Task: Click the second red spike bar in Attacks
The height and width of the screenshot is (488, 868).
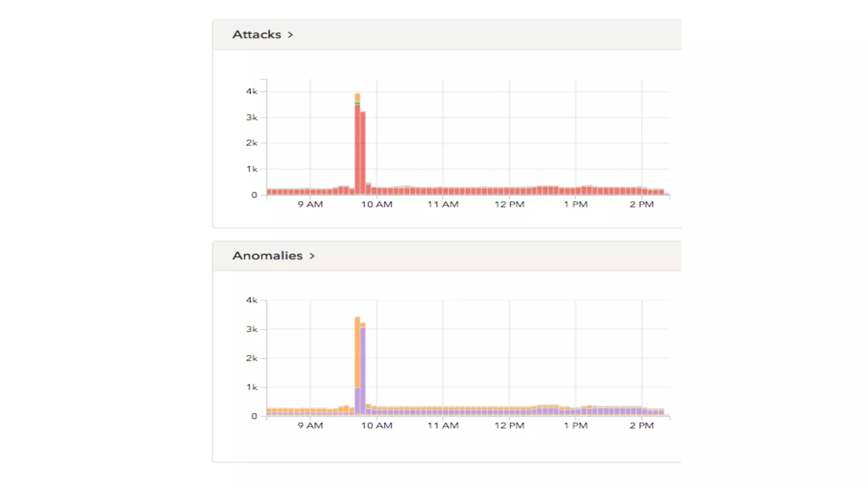Action: [363, 152]
